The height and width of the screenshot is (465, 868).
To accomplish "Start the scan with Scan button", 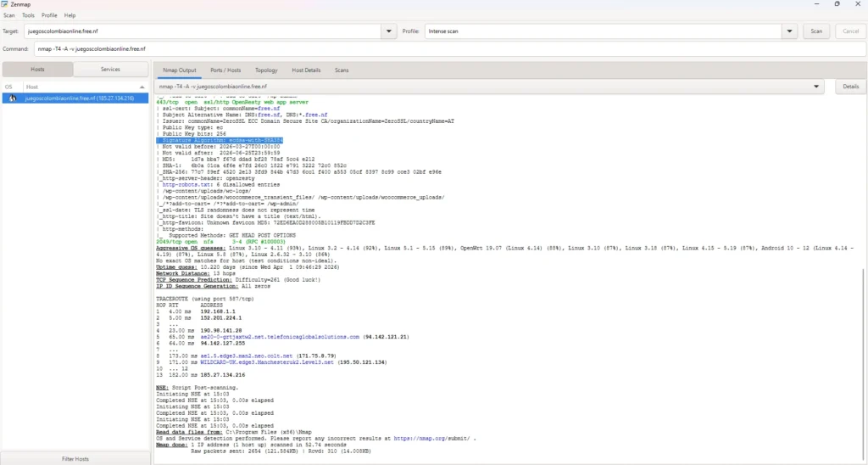I will click(816, 31).
